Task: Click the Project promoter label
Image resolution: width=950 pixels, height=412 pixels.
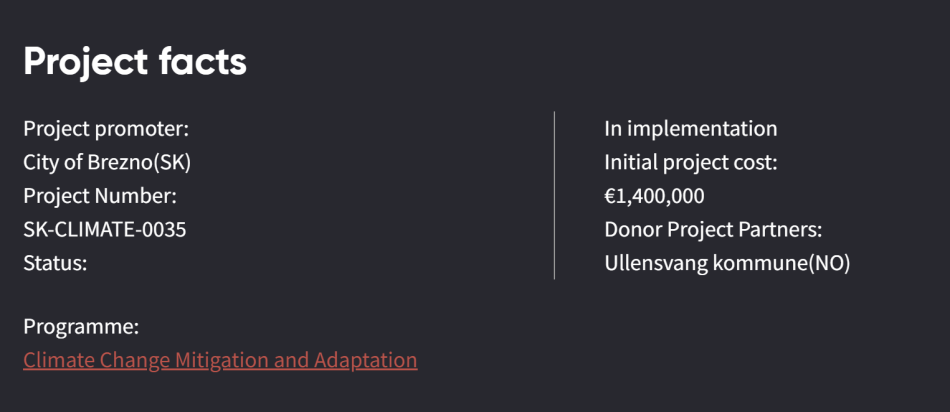Action: [106, 128]
